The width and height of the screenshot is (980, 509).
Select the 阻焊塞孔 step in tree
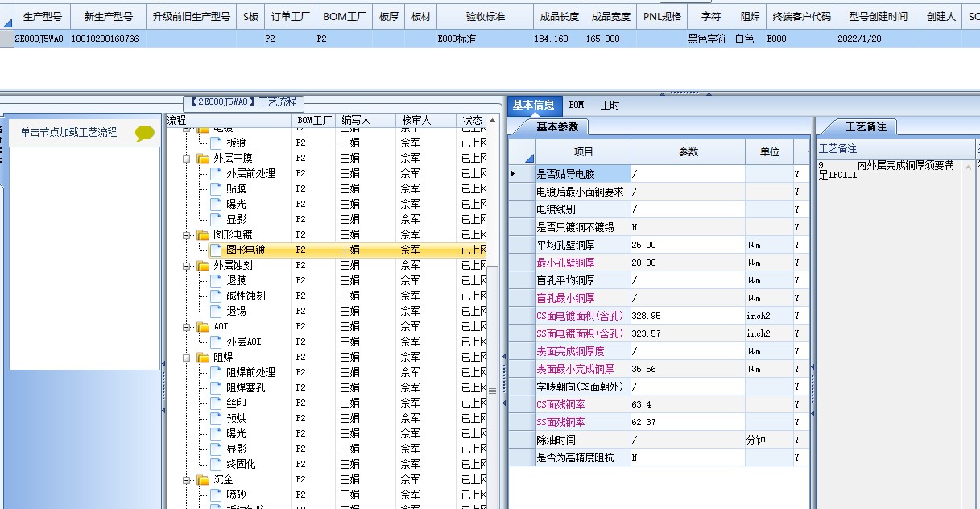tap(246, 387)
